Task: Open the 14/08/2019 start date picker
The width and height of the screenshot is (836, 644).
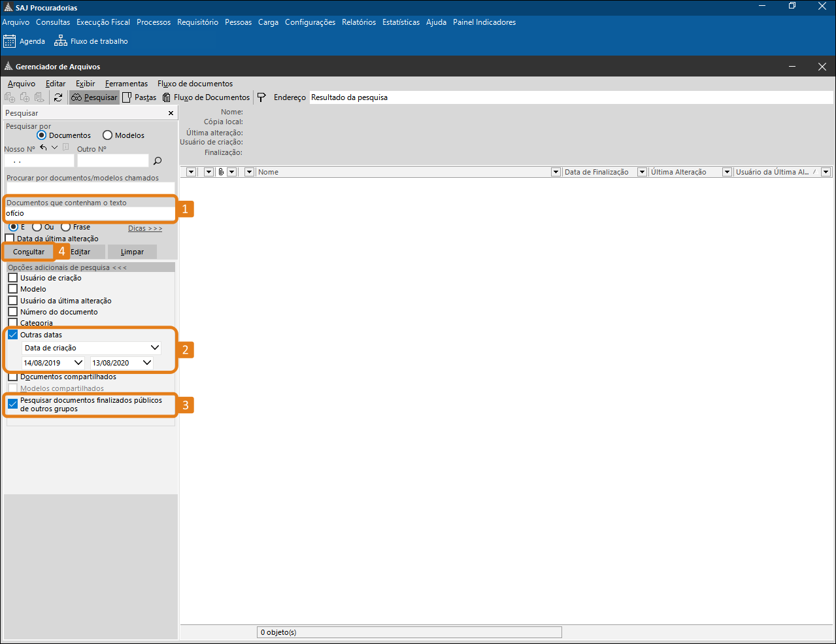Action: point(78,363)
